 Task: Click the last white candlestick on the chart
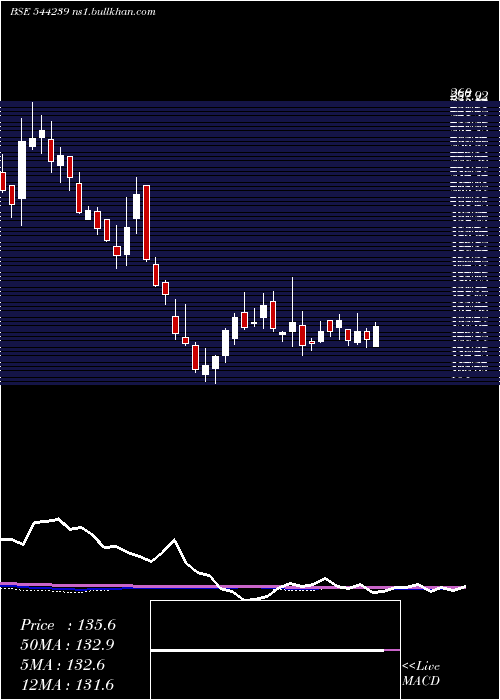tap(376, 335)
